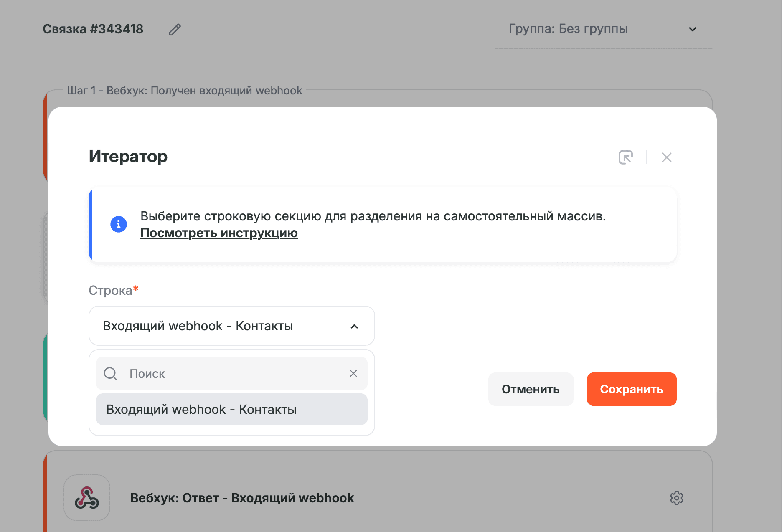
Task: Open Посмотреть инструкцию link
Action: point(218,233)
